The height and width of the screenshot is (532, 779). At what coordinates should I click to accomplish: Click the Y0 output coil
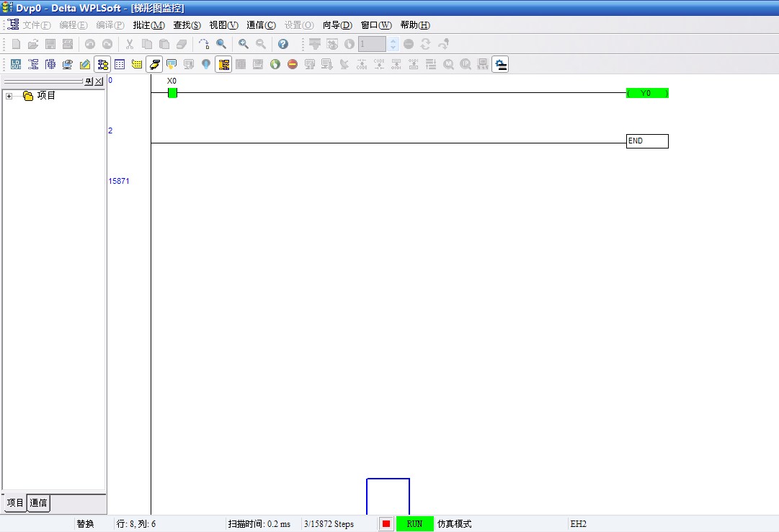point(647,93)
